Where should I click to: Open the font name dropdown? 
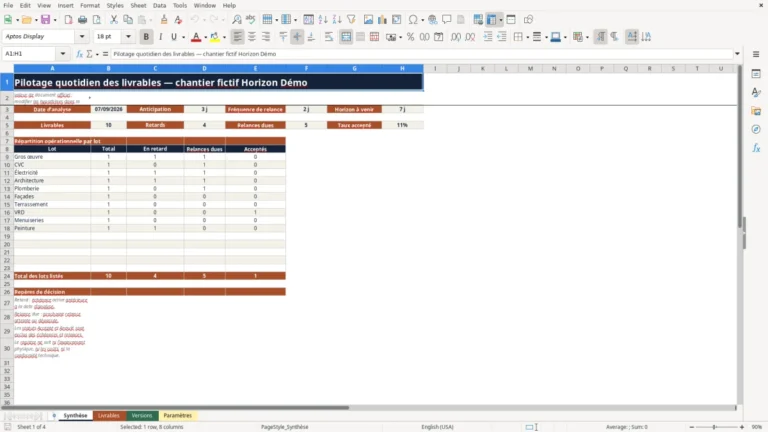click(x=82, y=37)
